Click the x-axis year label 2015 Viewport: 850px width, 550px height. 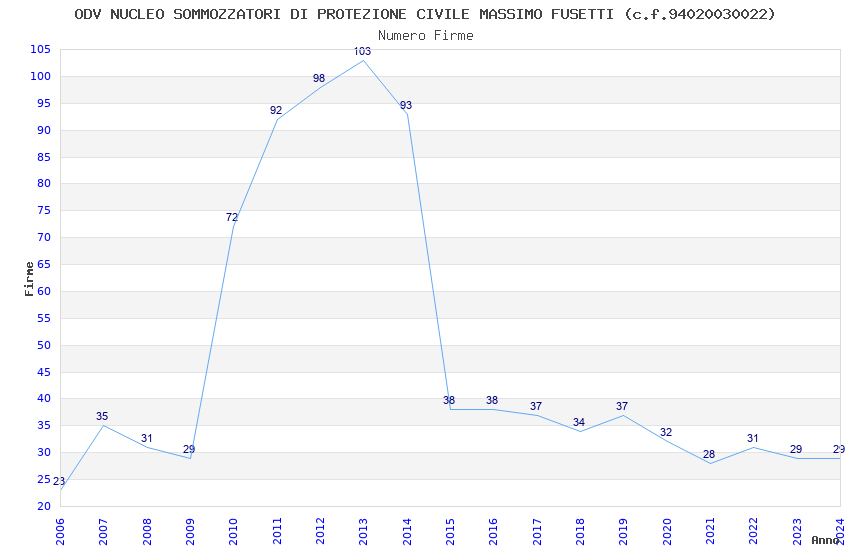[x=450, y=532]
